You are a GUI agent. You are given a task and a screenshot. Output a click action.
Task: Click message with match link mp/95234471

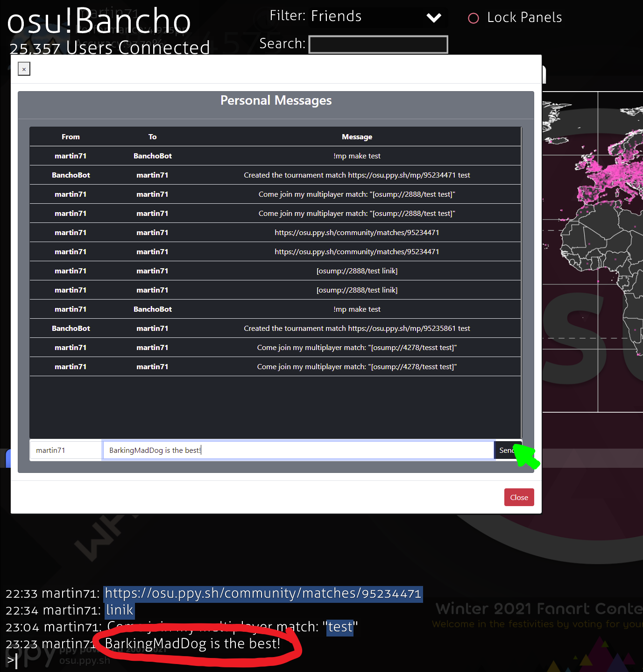[x=357, y=175]
